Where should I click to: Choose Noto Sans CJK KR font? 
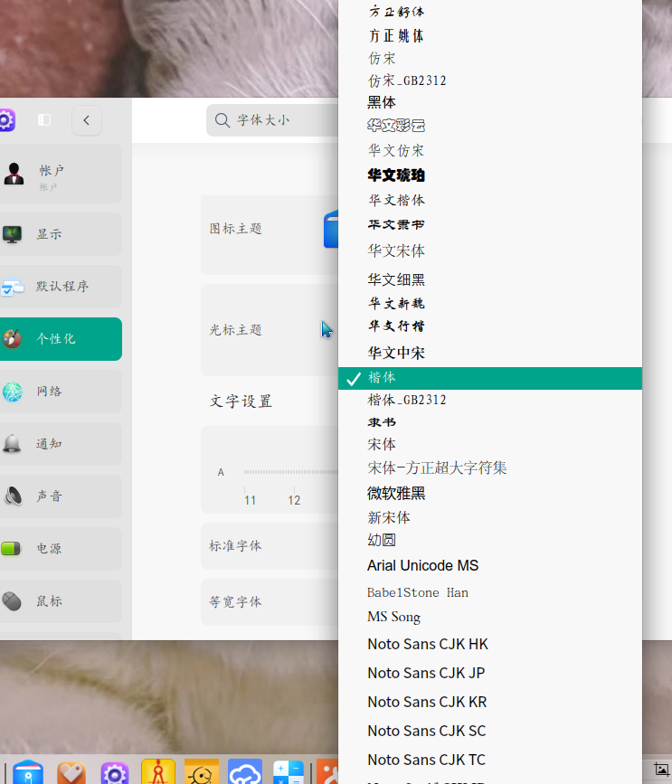[490, 703]
